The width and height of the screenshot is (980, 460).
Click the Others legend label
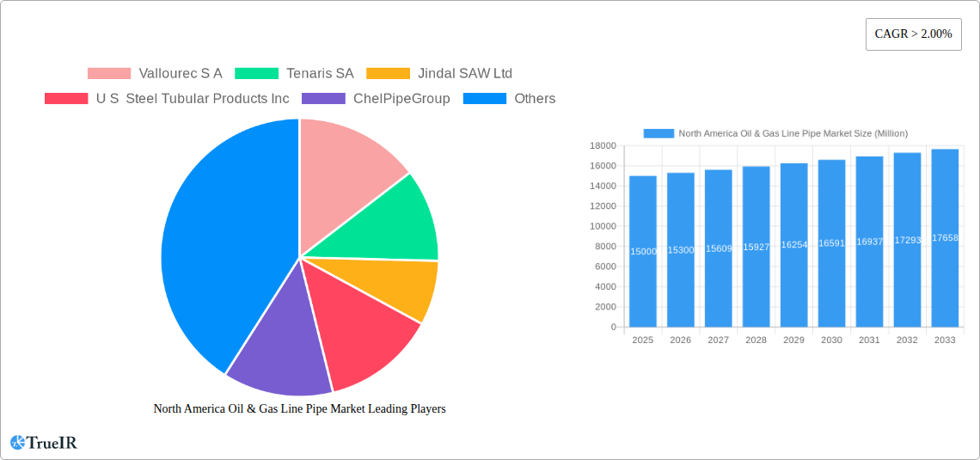pyautogui.click(x=535, y=99)
